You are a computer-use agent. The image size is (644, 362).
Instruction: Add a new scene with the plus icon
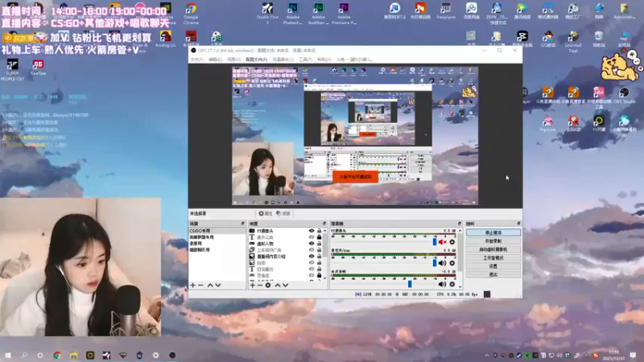193,285
